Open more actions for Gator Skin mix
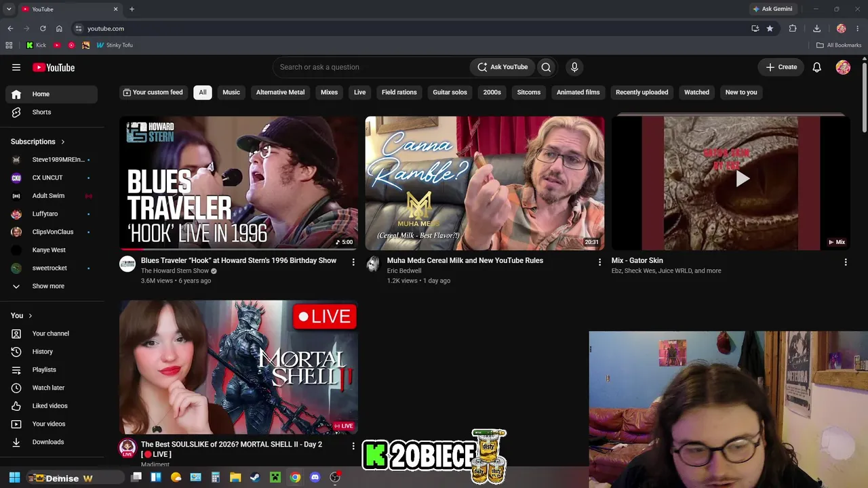This screenshot has width=868, height=488. coord(846,262)
